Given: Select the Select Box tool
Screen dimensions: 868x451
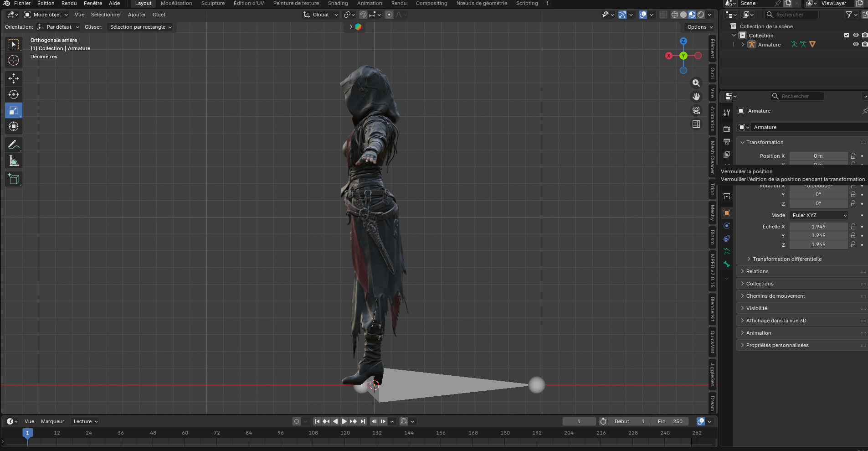Looking at the screenshot, I should pos(14,44).
